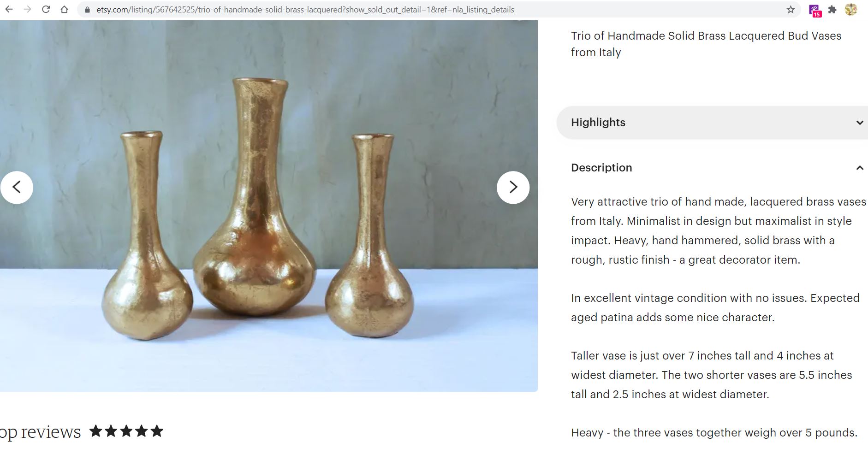Click the browser home icon
The width and height of the screenshot is (868, 454).
point(64,9)
